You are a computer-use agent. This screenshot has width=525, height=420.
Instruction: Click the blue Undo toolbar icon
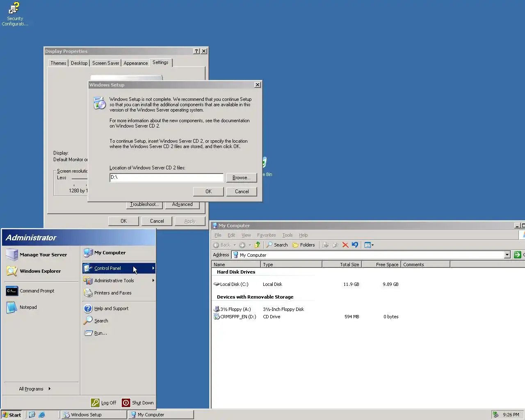click(x=355, y=245)
